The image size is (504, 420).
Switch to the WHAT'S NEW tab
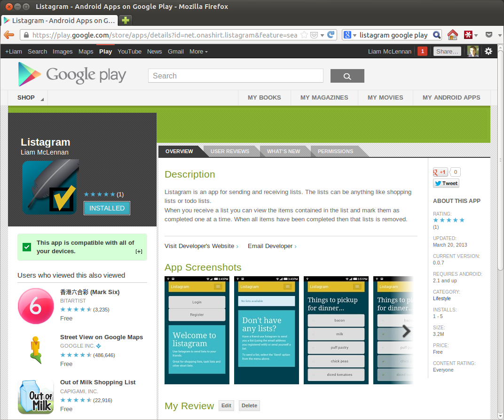283,151
